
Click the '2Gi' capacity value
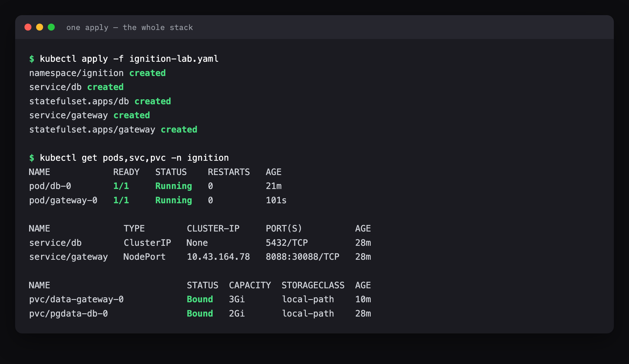237,314
